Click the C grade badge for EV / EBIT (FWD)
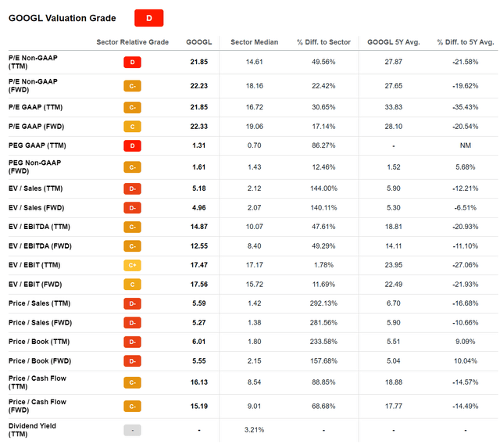The width and height of the screenshot is (500, 448). pos(132,285)
